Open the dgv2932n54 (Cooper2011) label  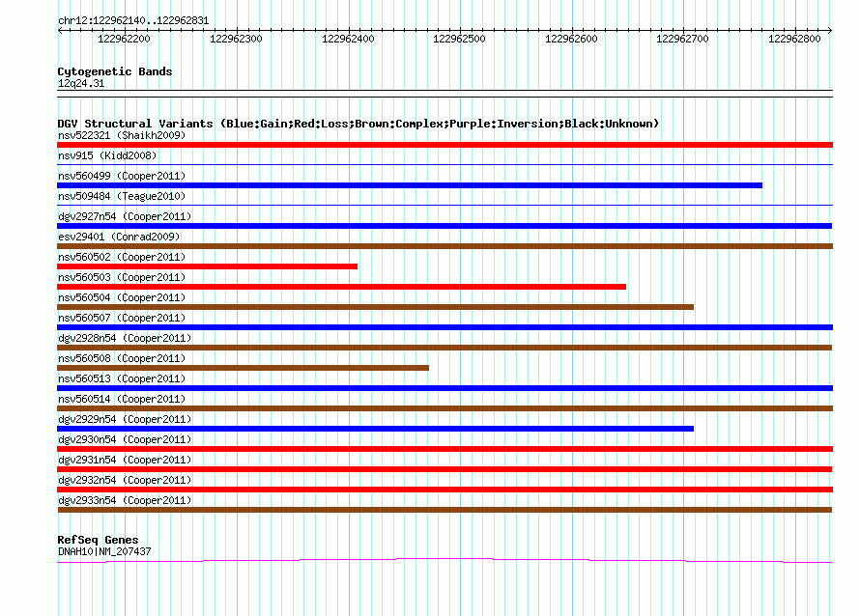(125, 480)
